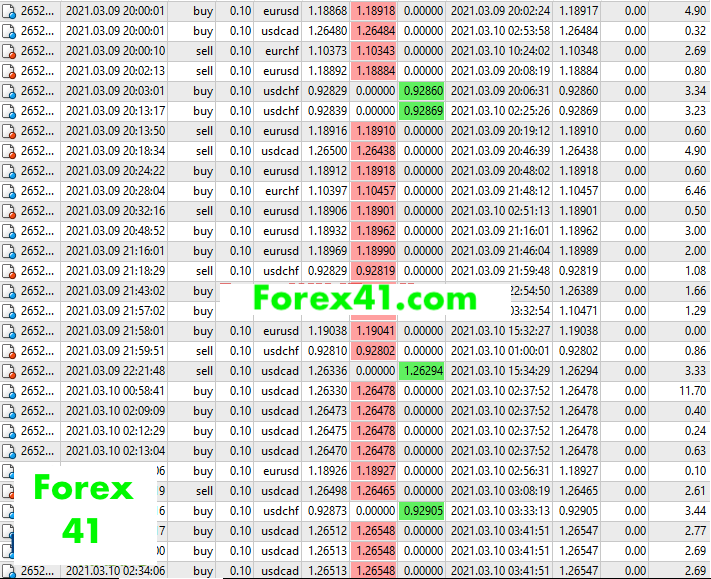Select the open price "1.26330"

(x=327, y=391)
